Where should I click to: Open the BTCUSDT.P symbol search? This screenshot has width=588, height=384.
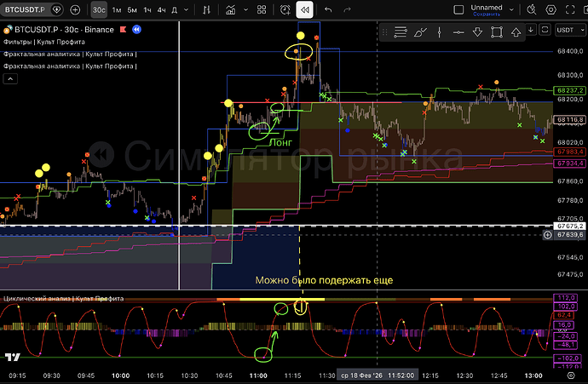pos(32,10)
